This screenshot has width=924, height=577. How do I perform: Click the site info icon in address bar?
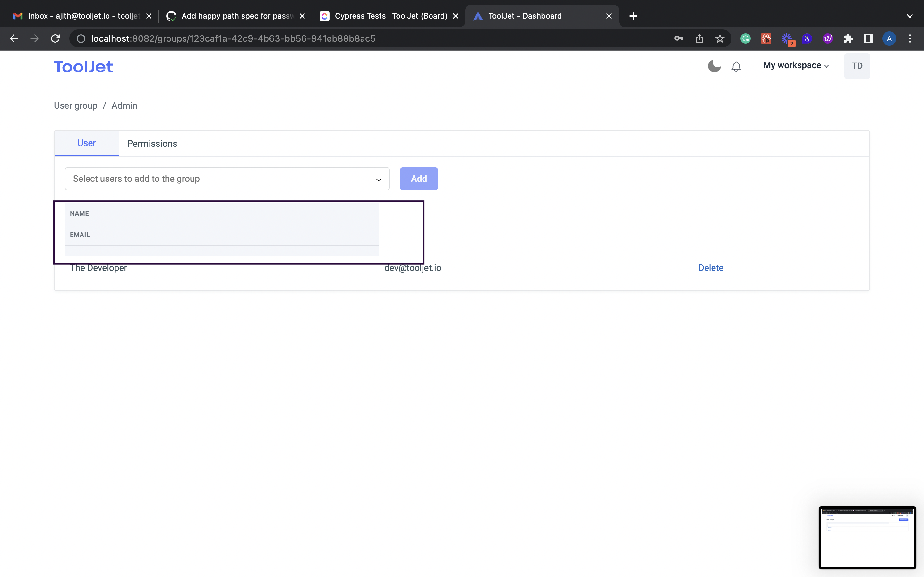point(81,38)
